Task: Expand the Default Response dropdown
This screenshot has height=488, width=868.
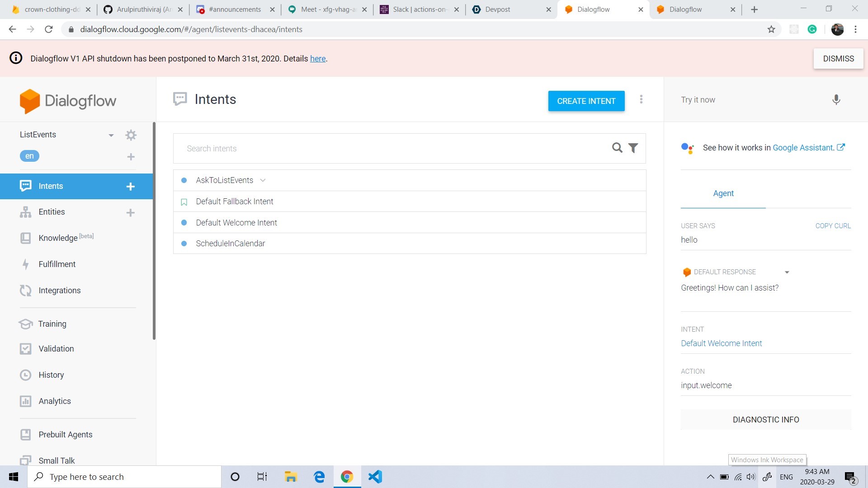Action: tap(787, 272)
